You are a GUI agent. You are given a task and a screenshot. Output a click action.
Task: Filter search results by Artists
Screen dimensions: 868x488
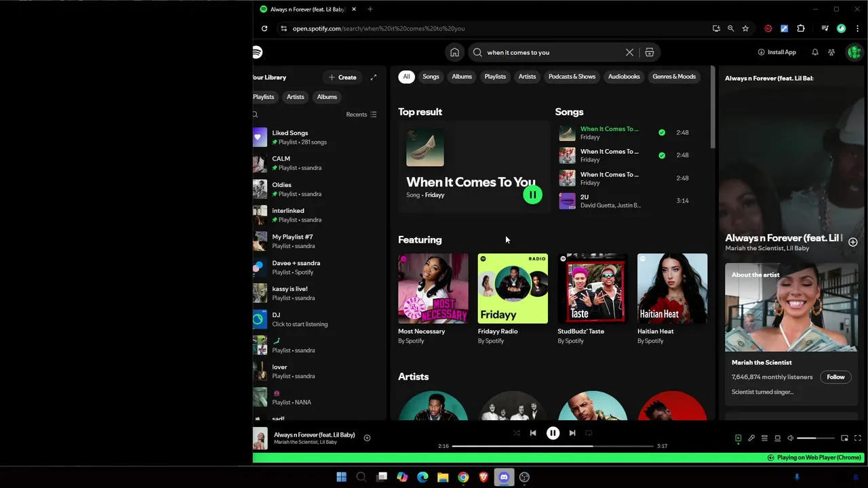click(x=527, y=77)
